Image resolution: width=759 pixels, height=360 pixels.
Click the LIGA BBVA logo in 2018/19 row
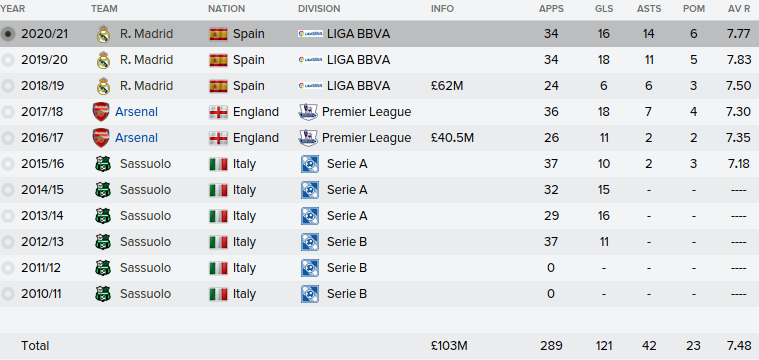[310, 86]
